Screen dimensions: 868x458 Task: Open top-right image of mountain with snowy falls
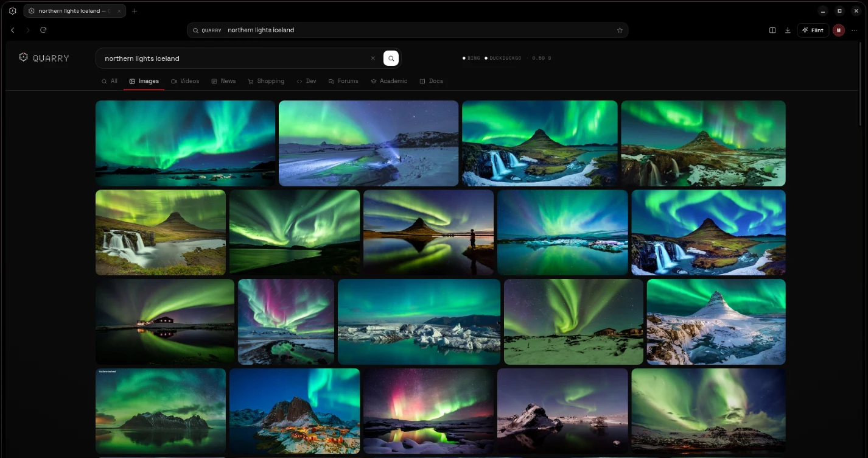(x=703, y=143)
